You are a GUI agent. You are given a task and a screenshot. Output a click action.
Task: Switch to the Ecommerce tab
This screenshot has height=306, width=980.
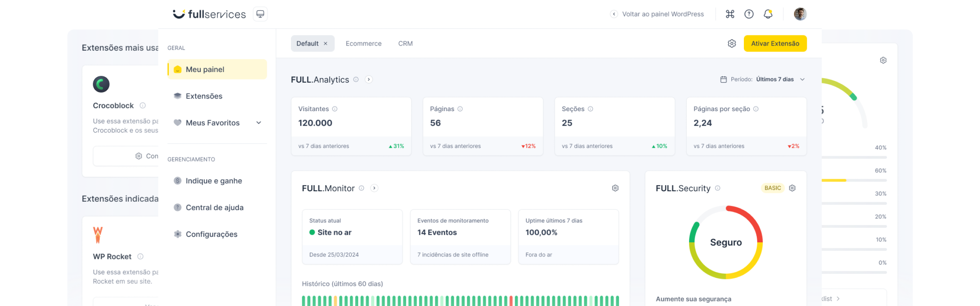click(x=363, y=43)
